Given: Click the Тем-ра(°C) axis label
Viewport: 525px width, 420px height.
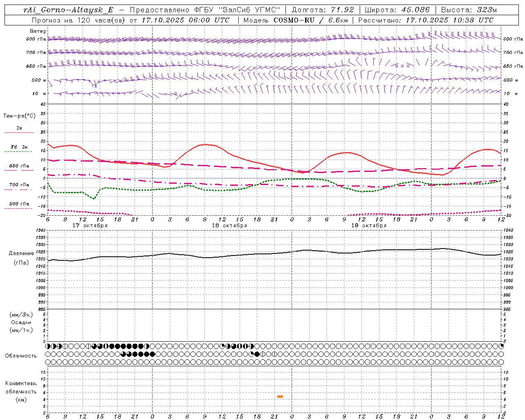Looking at the screenshot, I should (x=19, y=116).
